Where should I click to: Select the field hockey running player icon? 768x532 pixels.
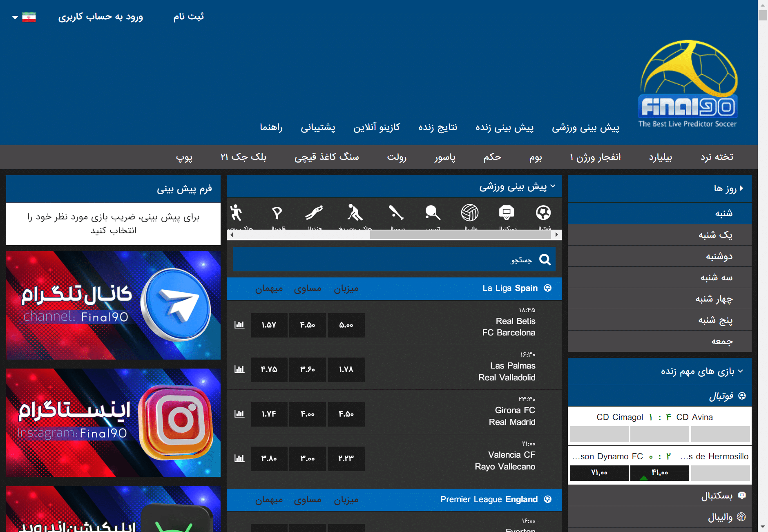[236, 212]
